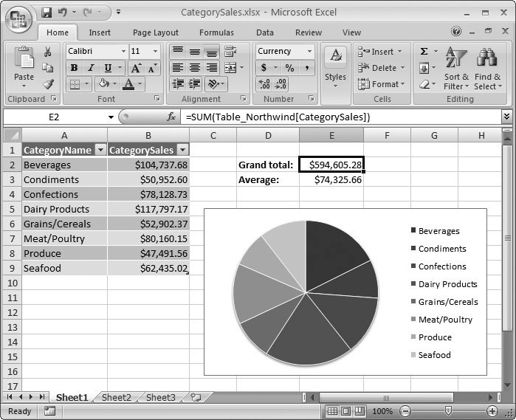Screen dimensions: 516x420
Task: Toggle center text alignment
Action: pyautogui.click(x=195, y=68)
